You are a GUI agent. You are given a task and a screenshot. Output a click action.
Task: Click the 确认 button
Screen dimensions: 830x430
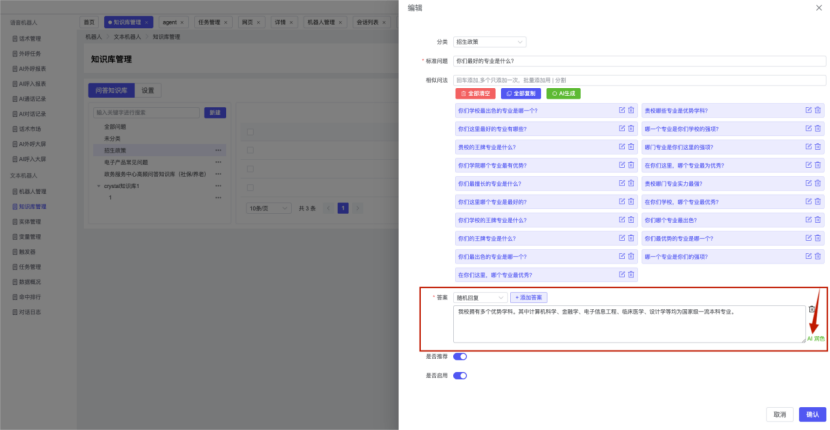click(x=812, y=414)
